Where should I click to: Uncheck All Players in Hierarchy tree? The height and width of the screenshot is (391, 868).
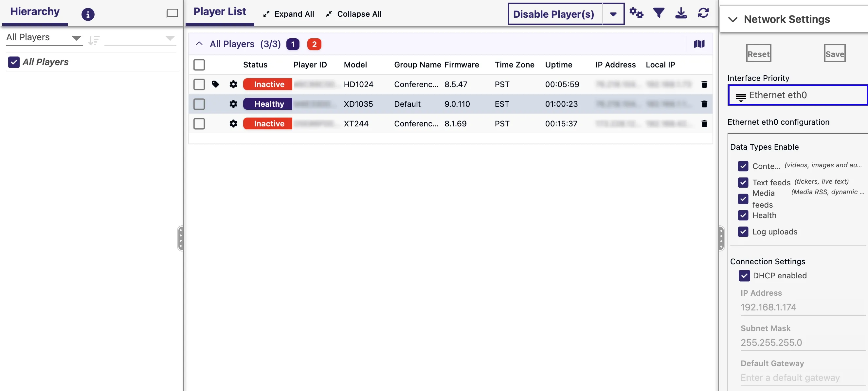coord(13,62)
